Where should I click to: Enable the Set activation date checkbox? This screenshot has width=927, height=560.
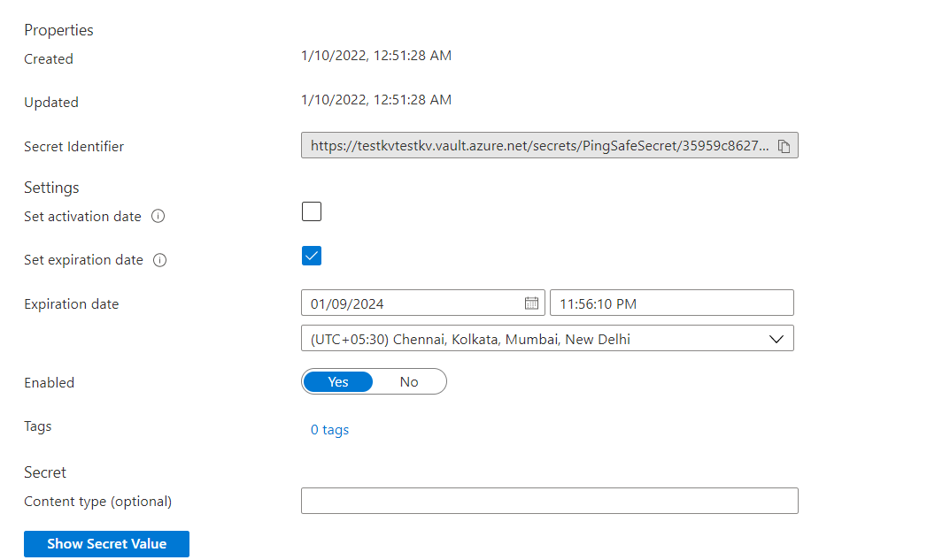(312, 211)
